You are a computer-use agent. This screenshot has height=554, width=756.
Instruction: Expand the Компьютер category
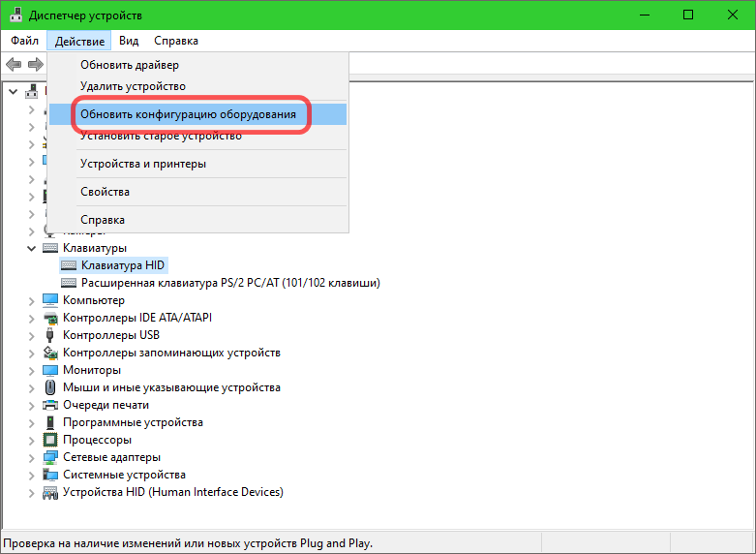[x=31, y=300]
